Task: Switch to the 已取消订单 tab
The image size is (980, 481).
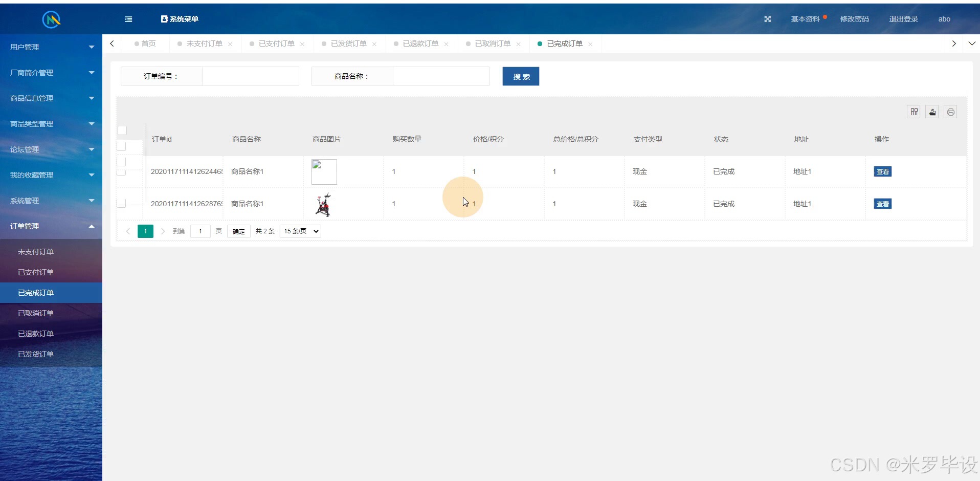Action: coord(493,43)
